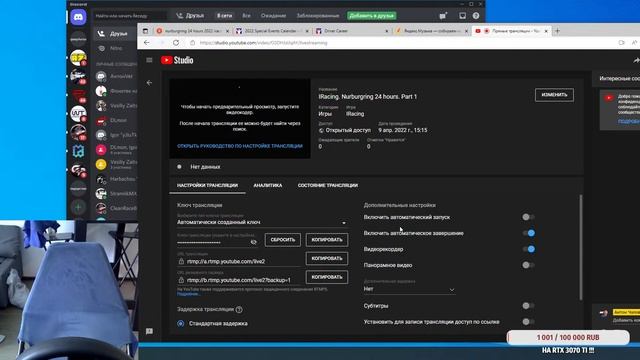The width and height of the screenshot is (640, 360).
Task: Close the Driver Career browser tab
Action: click(387, 31)
